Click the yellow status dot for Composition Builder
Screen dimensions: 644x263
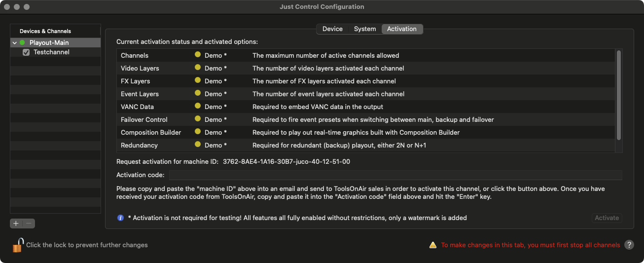(198, 132)
